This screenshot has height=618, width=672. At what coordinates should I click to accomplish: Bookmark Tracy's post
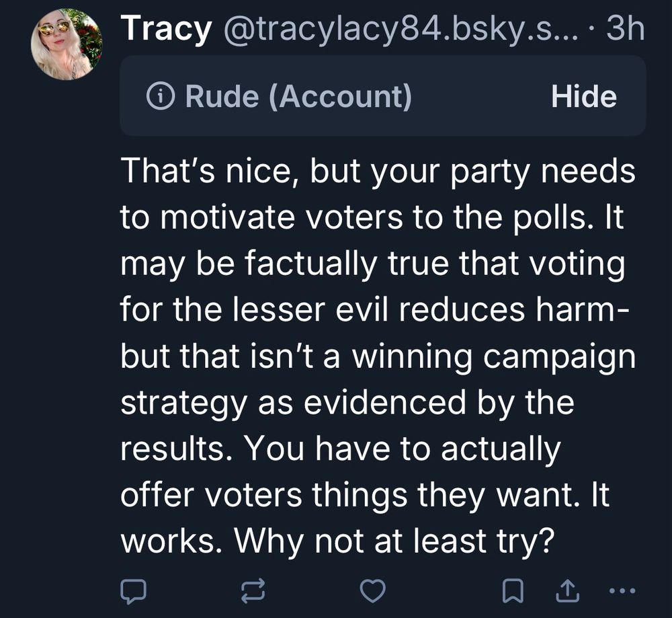[513, 591]
